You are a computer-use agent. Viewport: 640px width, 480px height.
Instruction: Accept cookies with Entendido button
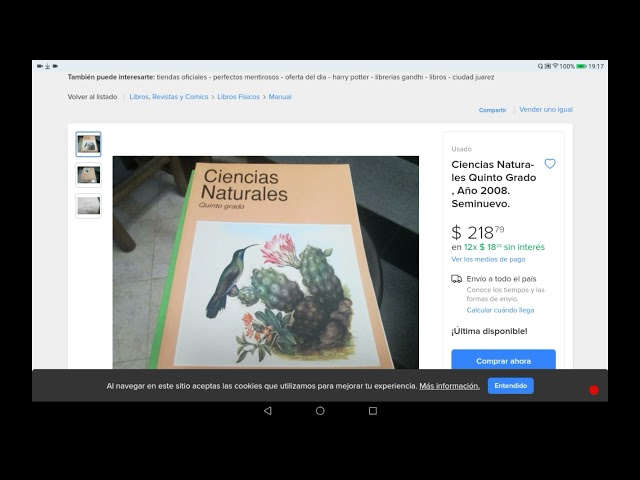[511, 386]
